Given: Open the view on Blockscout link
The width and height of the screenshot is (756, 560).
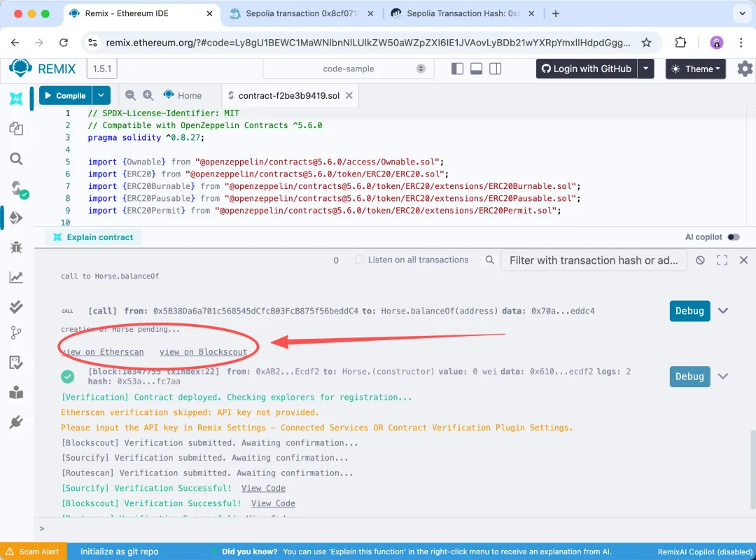Looking at the screenshot, I should (204, 352).
